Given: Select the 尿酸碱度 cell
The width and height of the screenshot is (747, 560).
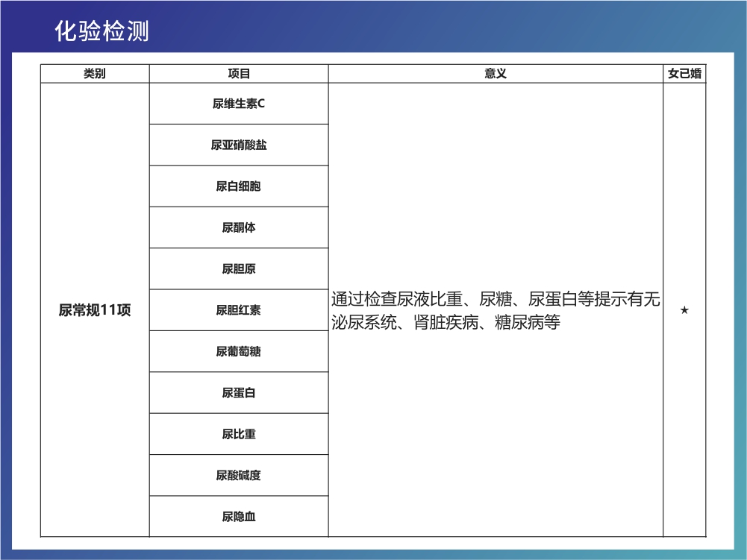Looking at the screenshot, I should coord(239,475).
